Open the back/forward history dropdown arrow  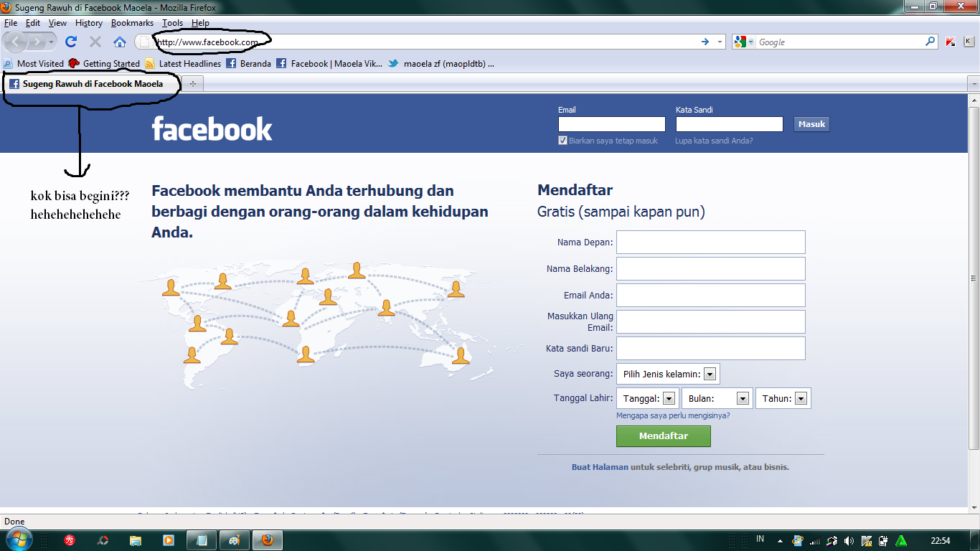tap(52, 42)
